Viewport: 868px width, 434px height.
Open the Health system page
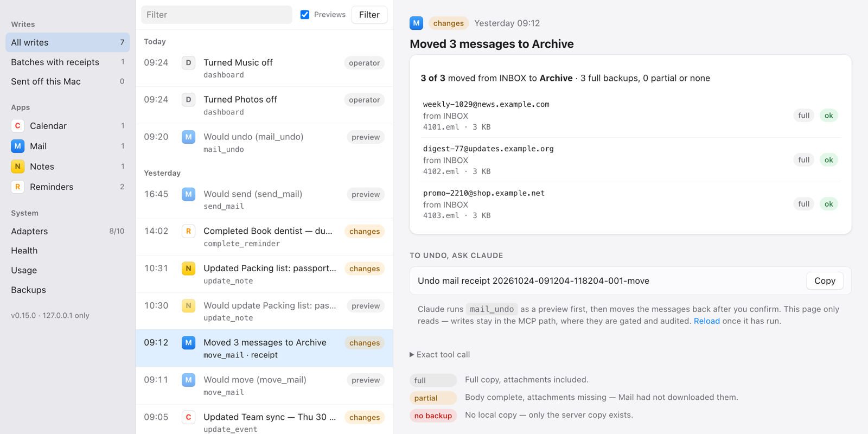tap(68, 251)
